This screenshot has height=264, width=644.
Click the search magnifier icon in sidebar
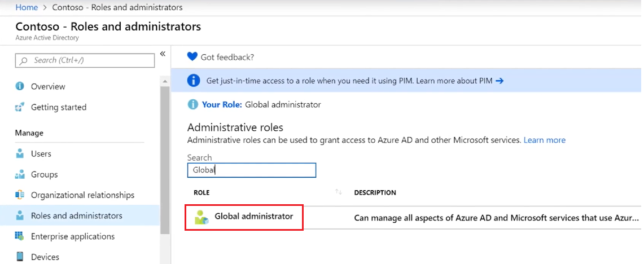pos(23,60)
